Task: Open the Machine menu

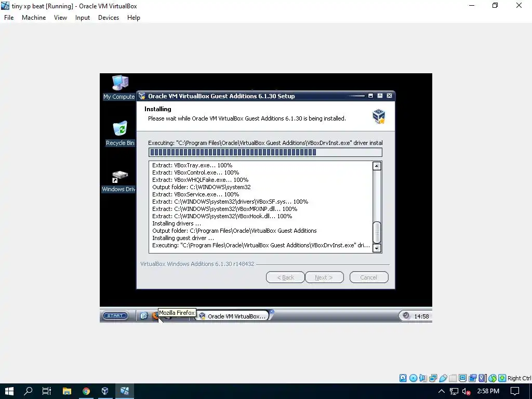Action: pyautogui.click(x=34, y=18)
